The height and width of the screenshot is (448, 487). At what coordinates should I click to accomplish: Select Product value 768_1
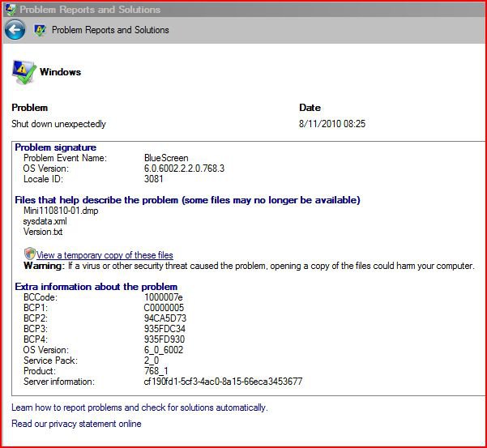coord(156,371)
